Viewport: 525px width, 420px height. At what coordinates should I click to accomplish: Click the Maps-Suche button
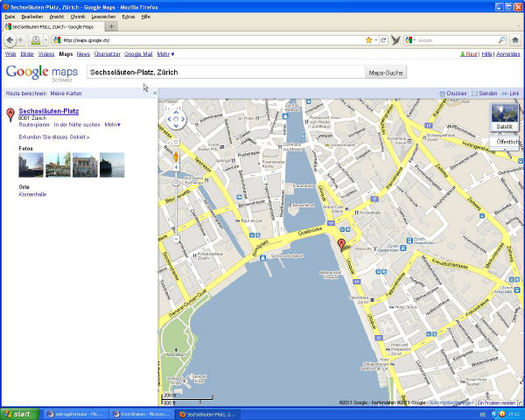(386, 73)
